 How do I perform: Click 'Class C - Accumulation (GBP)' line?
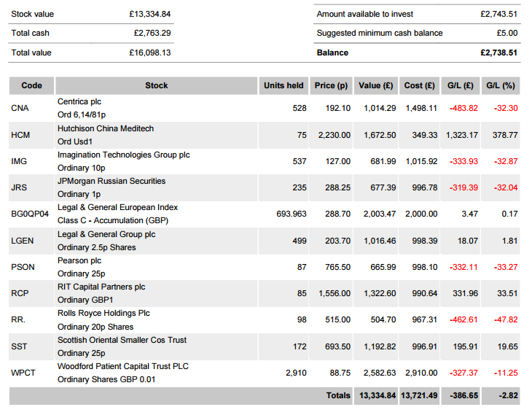[113, 220]
